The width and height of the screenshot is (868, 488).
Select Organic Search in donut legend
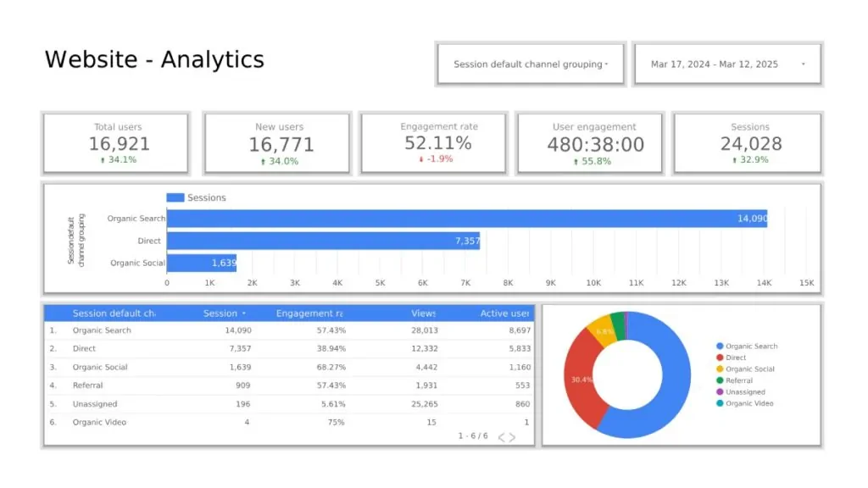[x=747, y=346]
